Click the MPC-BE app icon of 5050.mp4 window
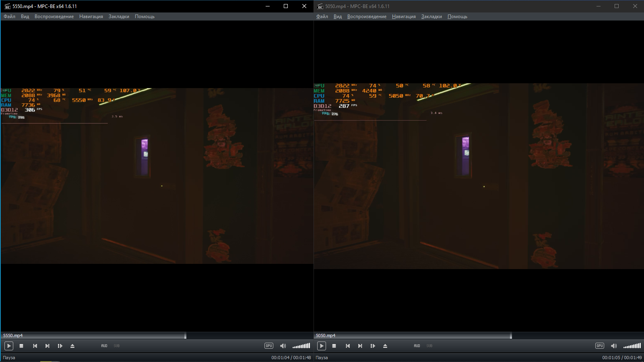 pyautogui.click(x=320, y=6)
